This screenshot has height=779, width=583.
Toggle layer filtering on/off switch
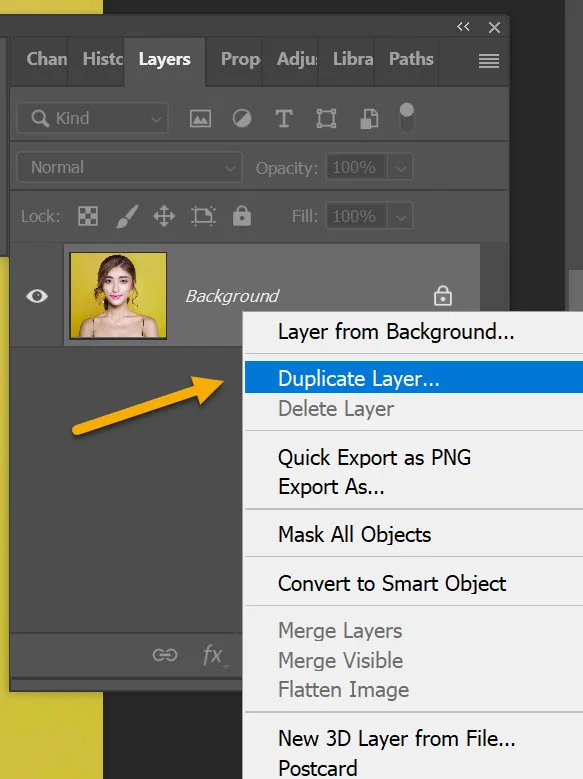[x=407, y=117]
